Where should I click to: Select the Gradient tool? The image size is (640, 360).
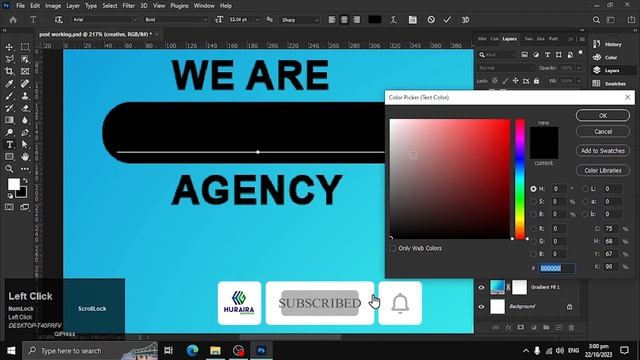[x=9, y=120]
